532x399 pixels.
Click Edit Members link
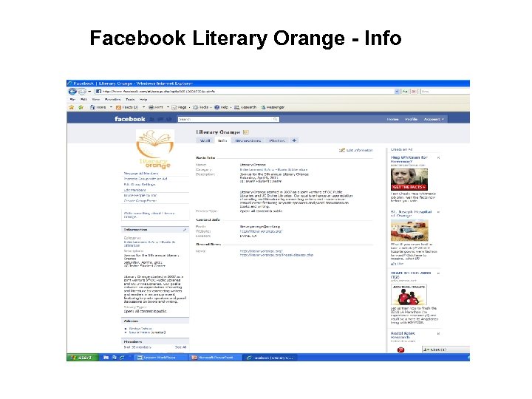134,190
